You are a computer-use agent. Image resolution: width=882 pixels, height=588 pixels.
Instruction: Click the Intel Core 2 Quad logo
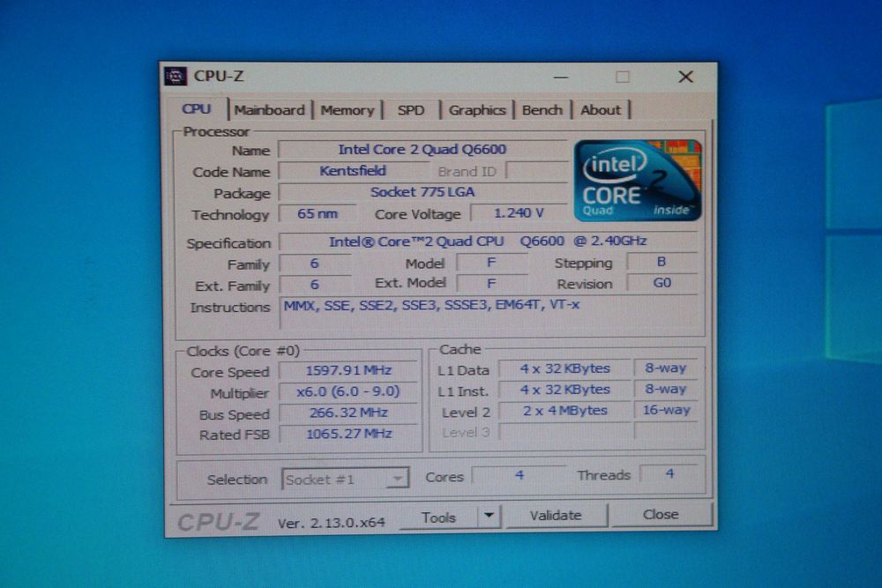(x=638, y=181)
